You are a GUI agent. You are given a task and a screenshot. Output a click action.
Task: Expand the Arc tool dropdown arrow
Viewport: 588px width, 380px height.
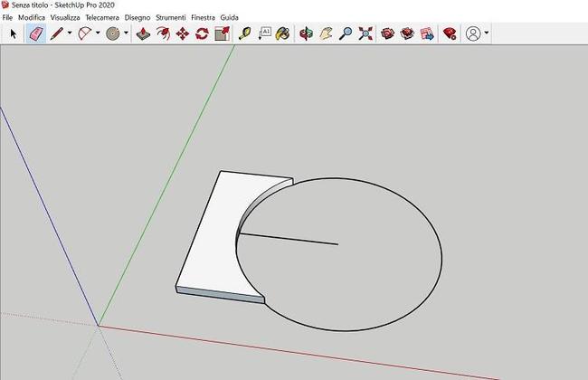click(97, 33)
